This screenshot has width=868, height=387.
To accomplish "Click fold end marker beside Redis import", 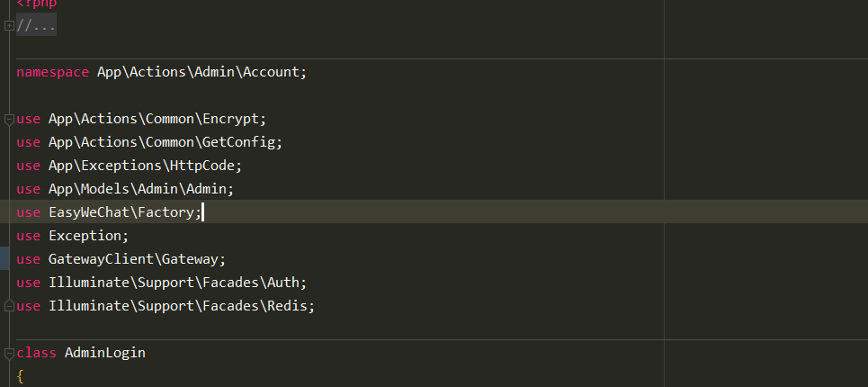I will 9,306.
